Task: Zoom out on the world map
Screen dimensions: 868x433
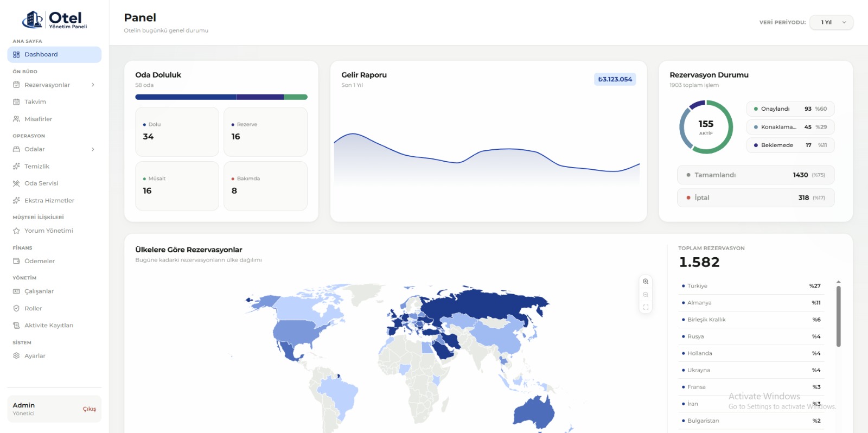Action: 646,295
